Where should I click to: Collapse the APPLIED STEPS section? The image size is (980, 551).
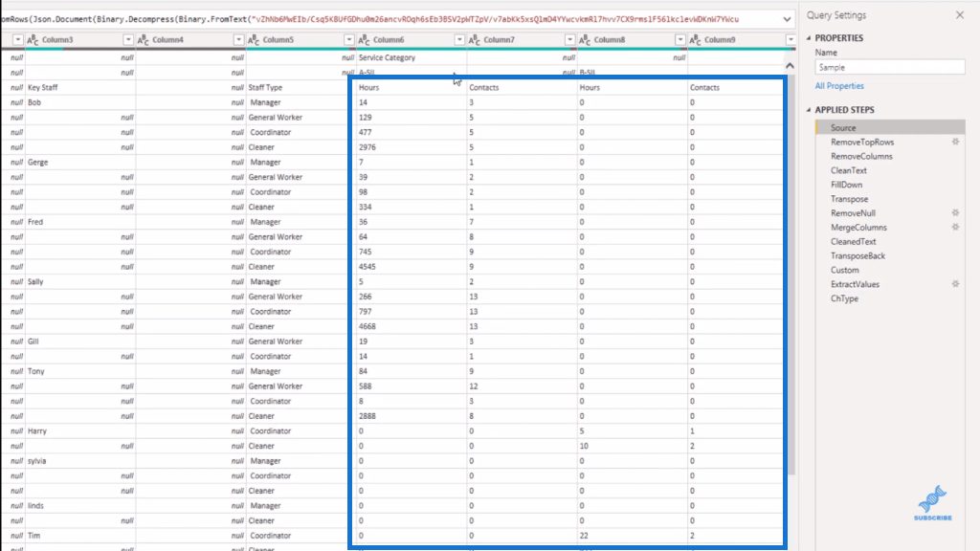[x=809, y=110]
